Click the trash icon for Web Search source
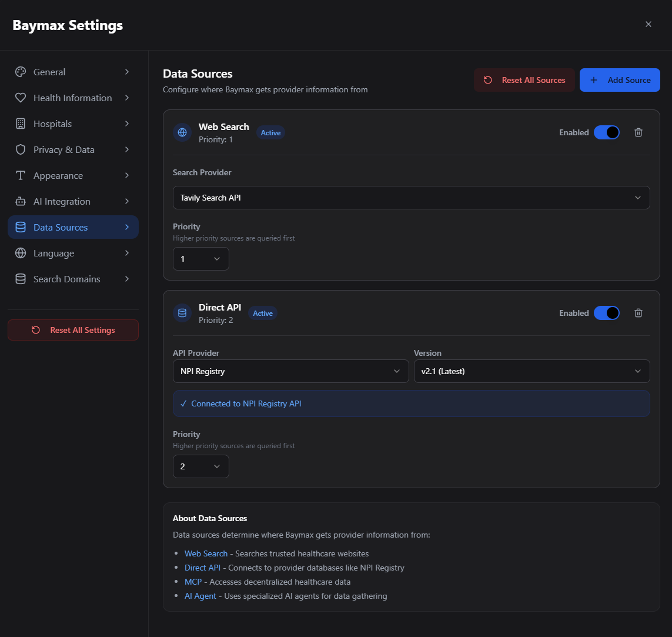Screen dimensions: 672x637 tap(638, 132)
